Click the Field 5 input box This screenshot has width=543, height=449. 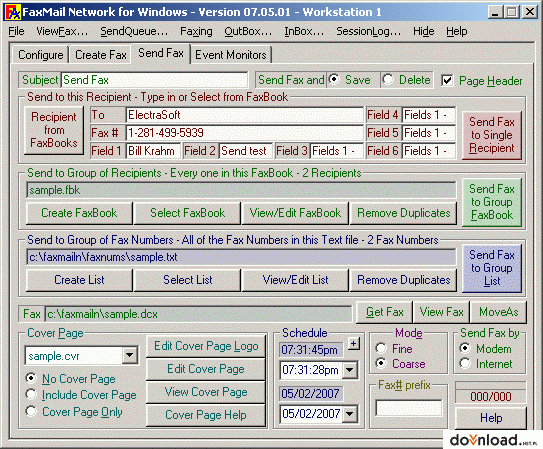[429, 133]
